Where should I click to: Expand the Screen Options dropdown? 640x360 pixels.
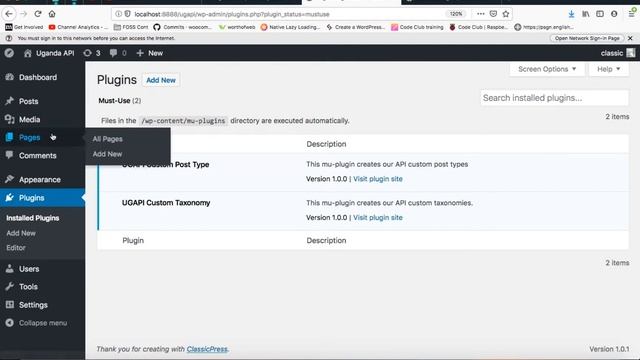tap(547, 69)
